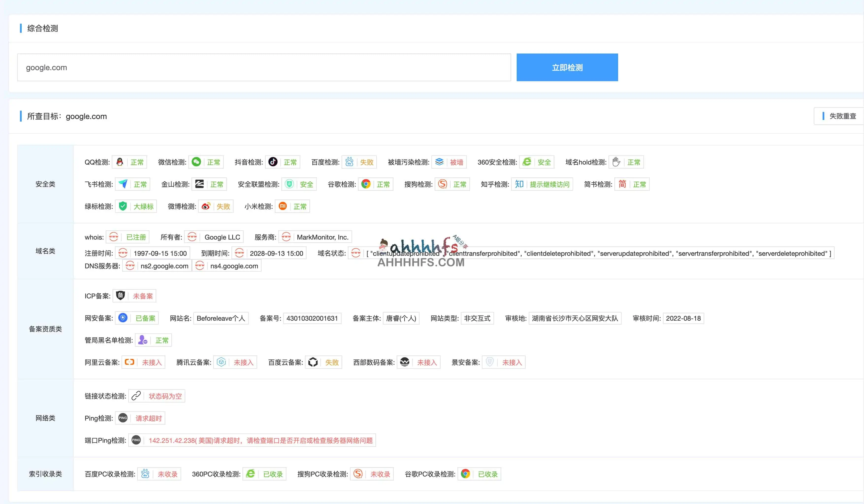Screen dimensions: 864x504
Task: Click the Xiaomi detection icon
Action: [x=283, y=206]
